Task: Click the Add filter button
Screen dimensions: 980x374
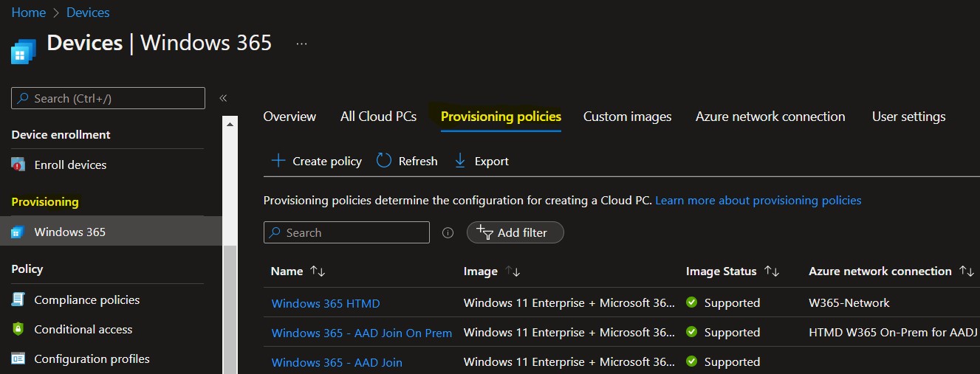Action: (515, 232)
